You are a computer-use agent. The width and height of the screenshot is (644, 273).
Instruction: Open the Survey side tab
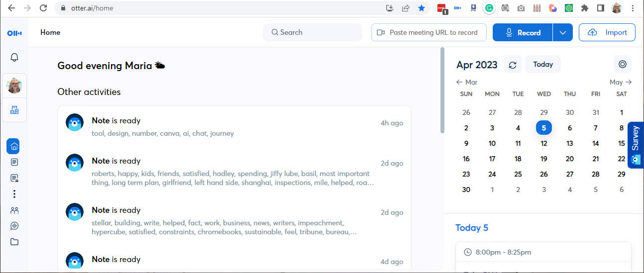click(x=636, y=145)
